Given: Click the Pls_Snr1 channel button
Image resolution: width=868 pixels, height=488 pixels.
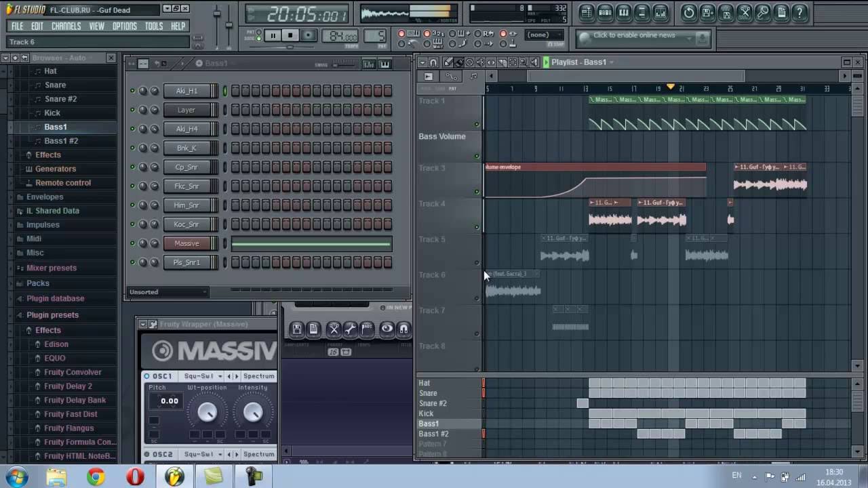Looking at the screenshot, I should (186, 262).
